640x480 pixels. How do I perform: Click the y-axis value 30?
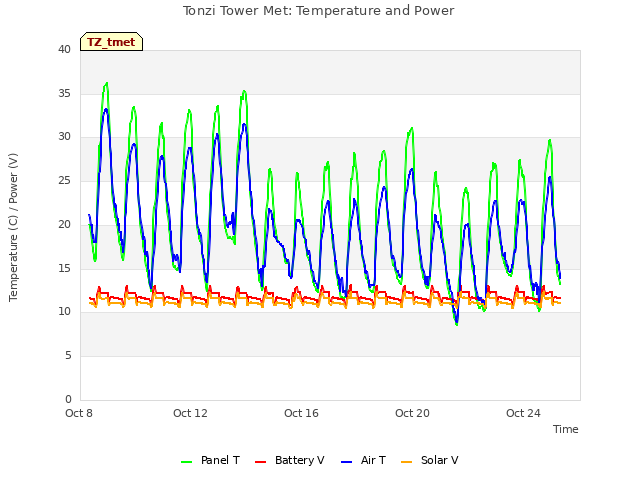[64, 137]
